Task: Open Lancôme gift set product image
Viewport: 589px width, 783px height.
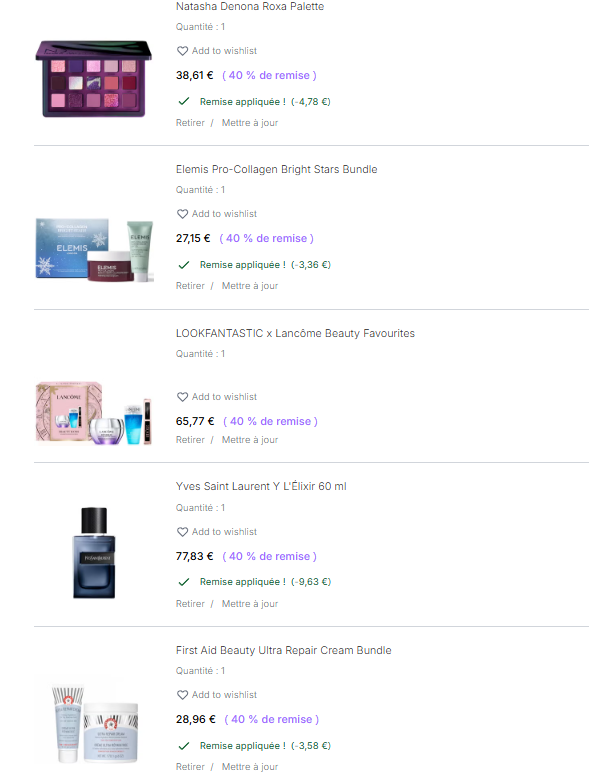Action: click(x=93, y=413)
